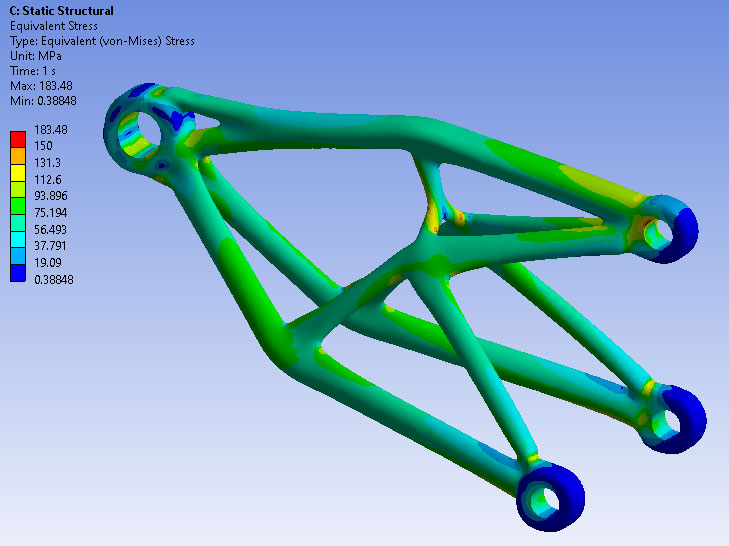
Task: Click the red legend color band
Action: point(18,139)
